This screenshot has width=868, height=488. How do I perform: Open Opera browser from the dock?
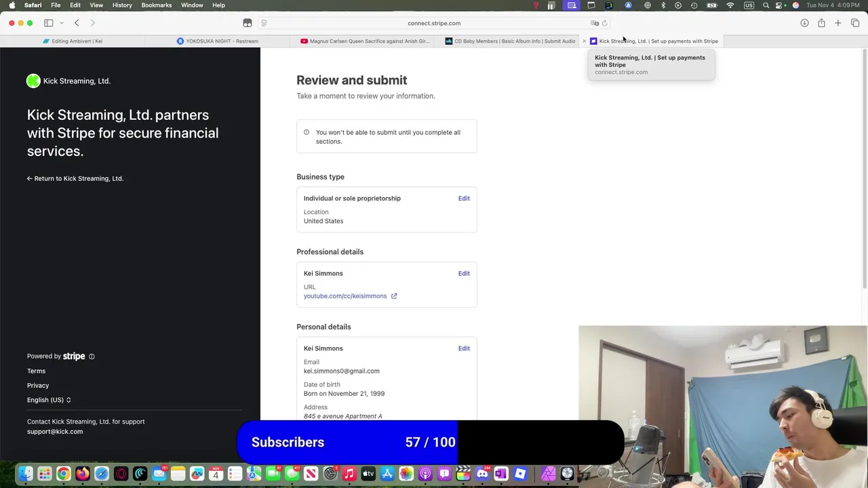pos(121,474)
